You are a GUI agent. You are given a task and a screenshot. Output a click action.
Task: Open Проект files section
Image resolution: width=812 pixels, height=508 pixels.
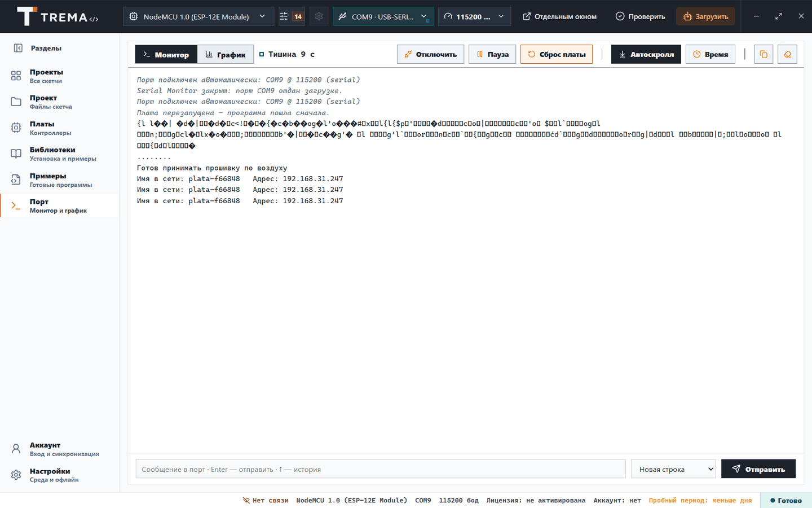pyautogui.click(x=59, y=102)
